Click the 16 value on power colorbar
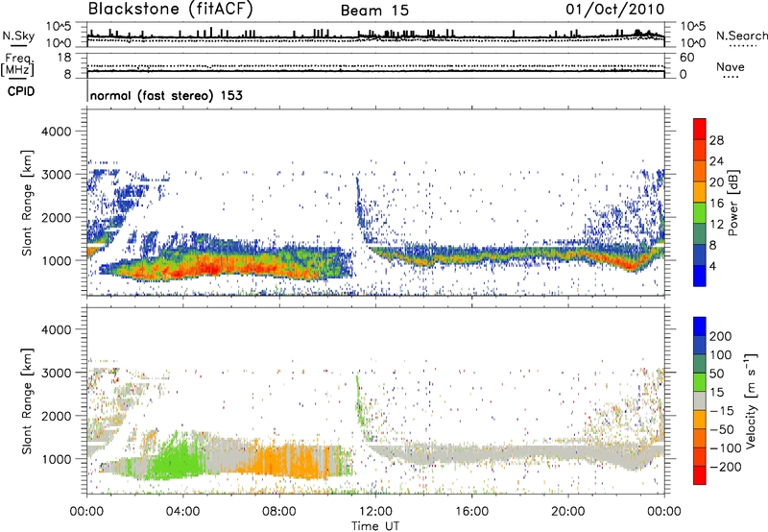The image size is (768, 532). click(716, 204)
